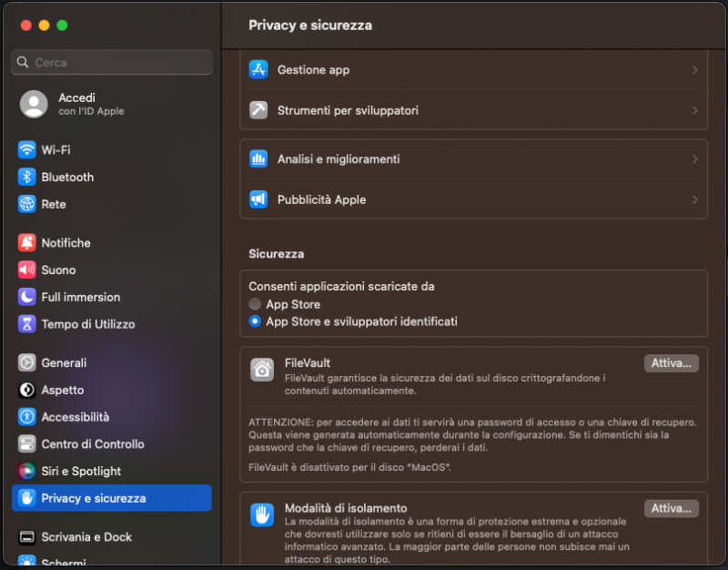The width and height of the screenshot is (728, 570).
Task: Select App Store e sviluppatori identificati
Action: tap(256, 321)
